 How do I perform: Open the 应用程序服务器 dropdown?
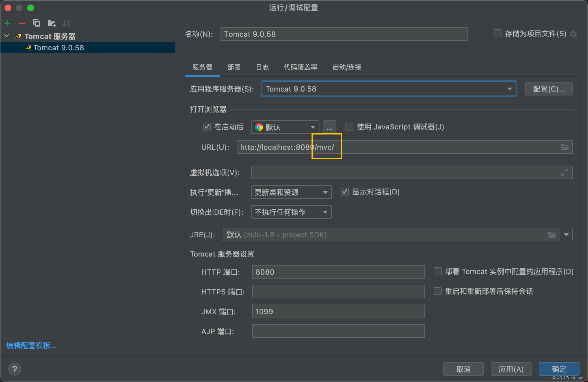click(x=389, y=89)
